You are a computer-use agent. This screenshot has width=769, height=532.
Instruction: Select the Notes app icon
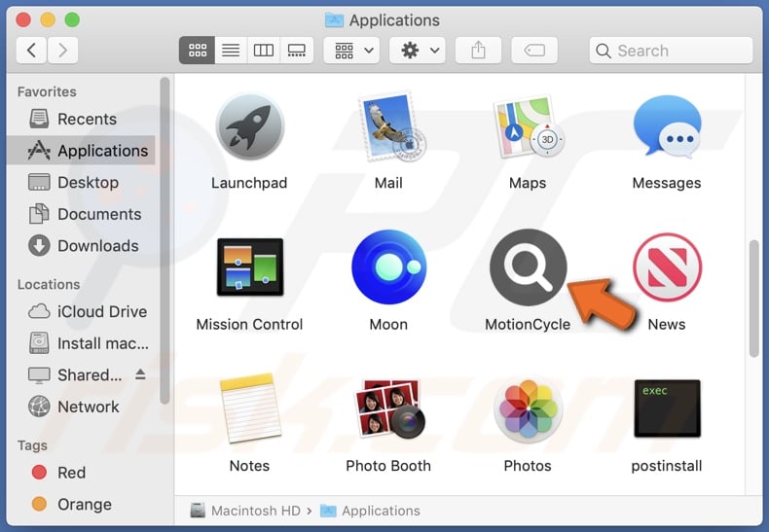point(249,408)
